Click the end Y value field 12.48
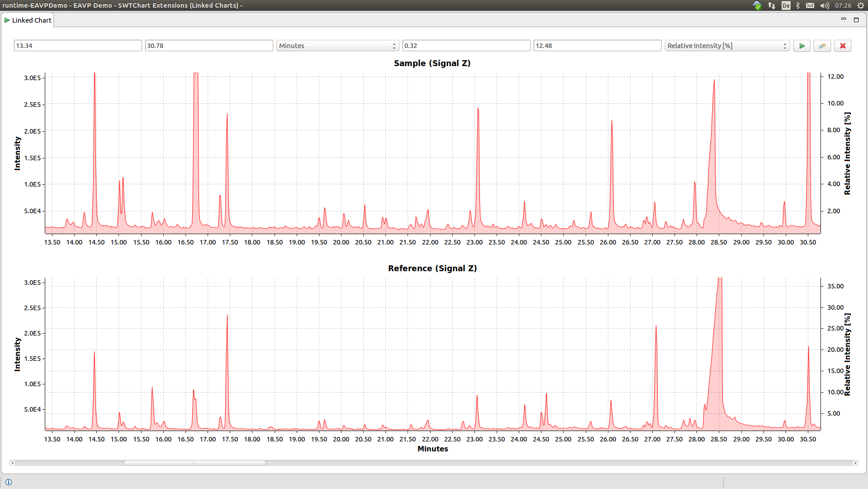 tap(598, 46)
